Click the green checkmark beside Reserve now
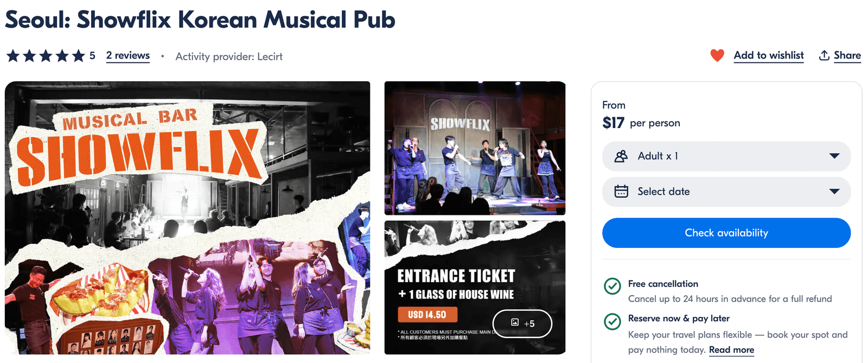Image resolution: width=868 pixels, height=363 pixels. (x=612, y=321)
